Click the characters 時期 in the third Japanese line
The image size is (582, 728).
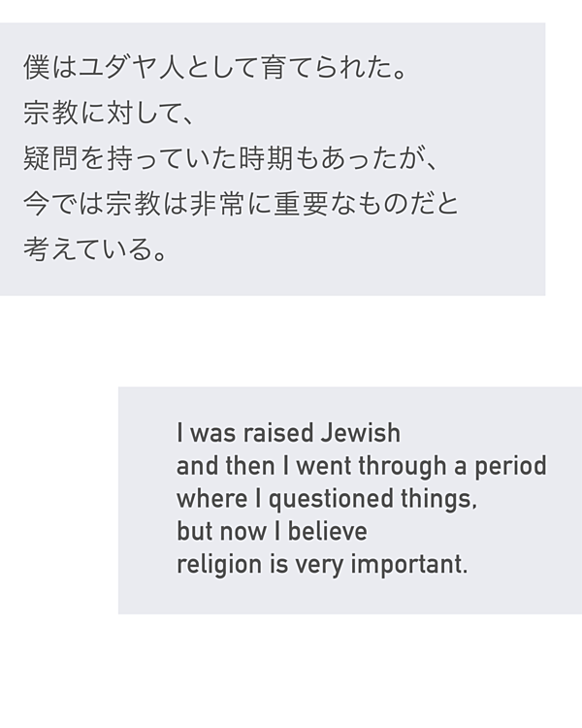click(x=267, y=158)
